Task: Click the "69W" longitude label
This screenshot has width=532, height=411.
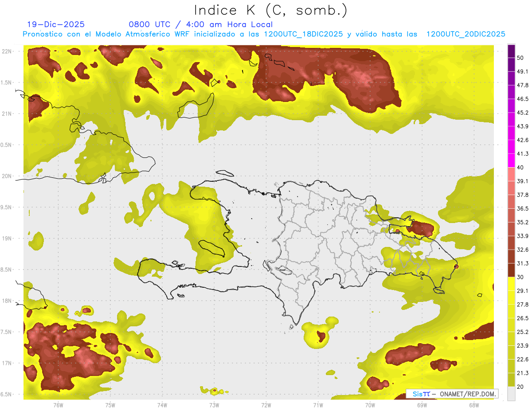Action: pos(422,405)
